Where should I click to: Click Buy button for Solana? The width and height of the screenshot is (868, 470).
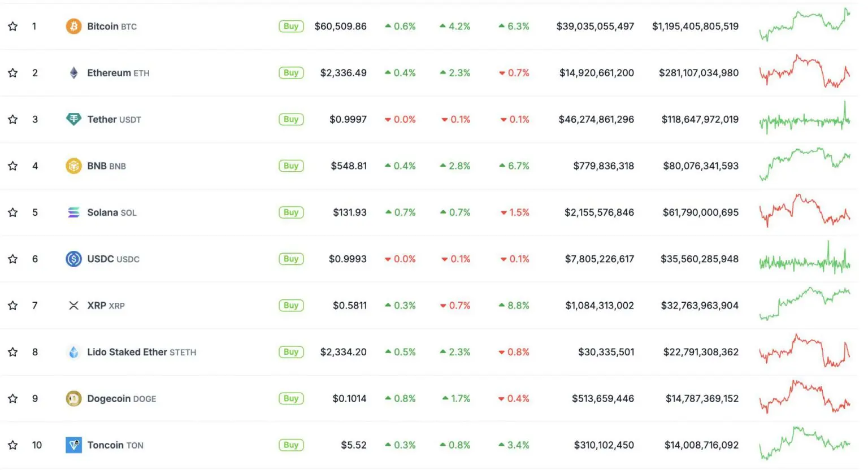click(x=291, y=212)
